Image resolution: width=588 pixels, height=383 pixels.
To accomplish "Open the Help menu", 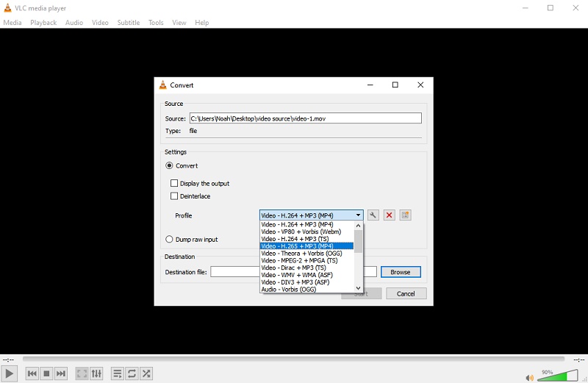I will 201,23.
